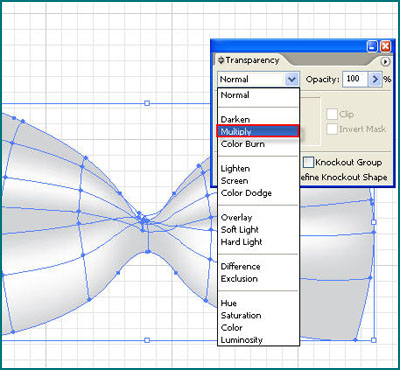Viewport: 400px width, 370px height.
Task: Enable the Invert Mask checkbox
Action: [332, 129]
